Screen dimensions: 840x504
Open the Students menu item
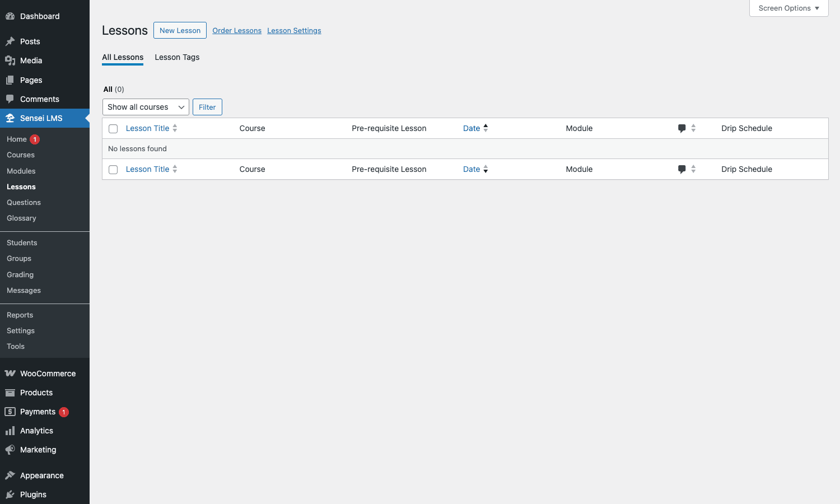pos(22,242)
